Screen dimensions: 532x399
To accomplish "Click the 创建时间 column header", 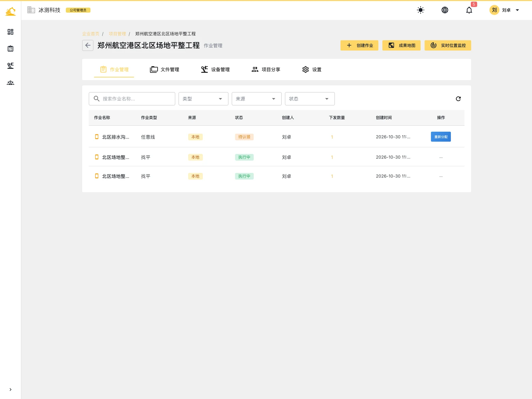I will tap(384, 118).
